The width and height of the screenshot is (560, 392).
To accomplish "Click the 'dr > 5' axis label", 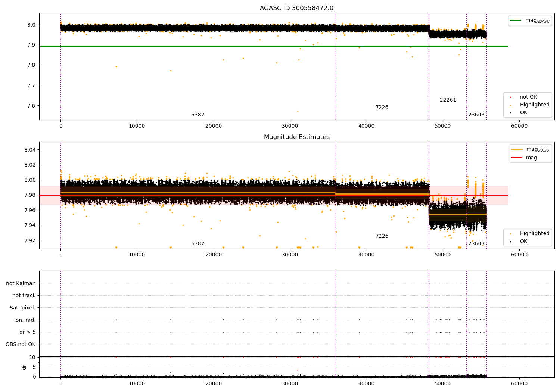I will pyautogui.click(x=27, y=332).
